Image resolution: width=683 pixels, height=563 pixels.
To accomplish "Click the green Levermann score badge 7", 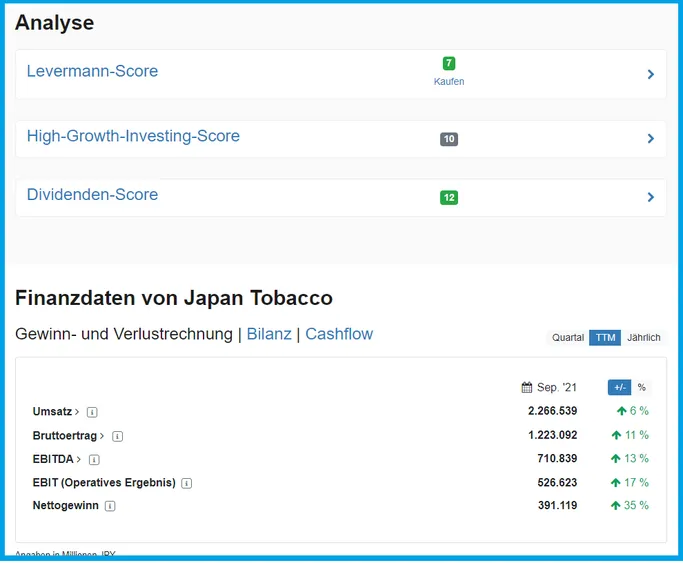I will [x=449, y=63].
